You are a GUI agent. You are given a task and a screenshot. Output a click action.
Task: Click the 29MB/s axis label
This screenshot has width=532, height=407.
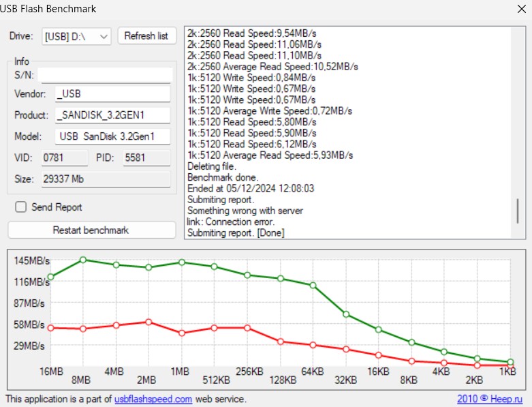coord(29,346)
